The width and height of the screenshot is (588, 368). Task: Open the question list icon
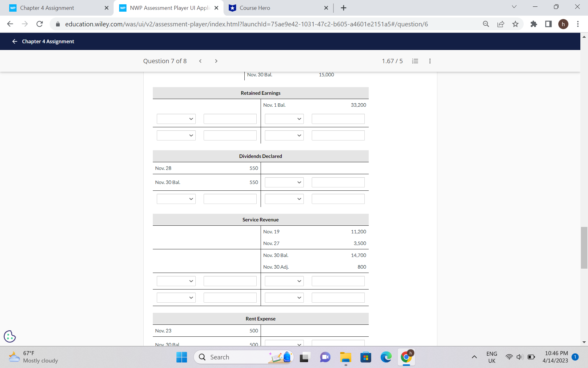(x=415, y=61)
